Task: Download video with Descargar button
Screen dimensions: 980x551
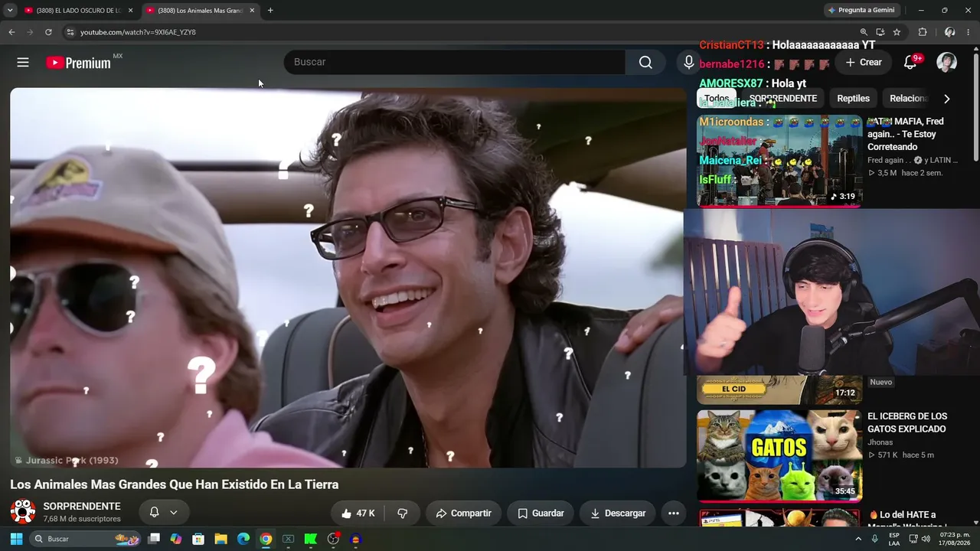Action: pos(618,514)
